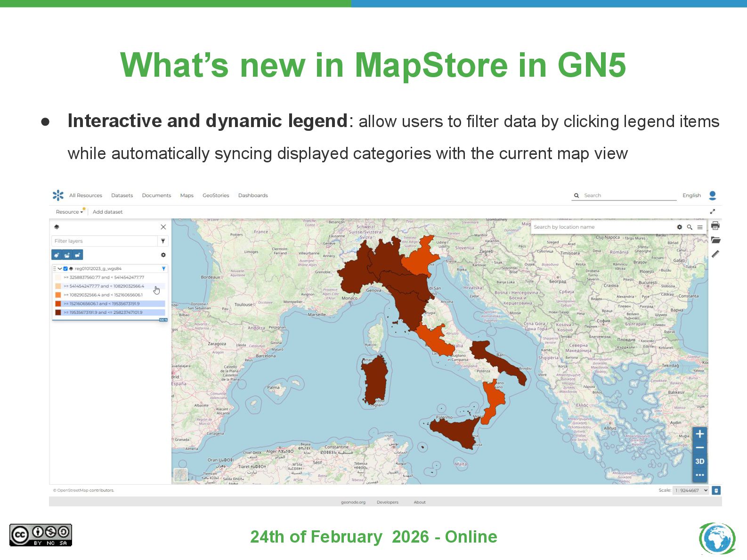Select the Measure ruler tool
The image size is (747, 560).
(715, 254)
